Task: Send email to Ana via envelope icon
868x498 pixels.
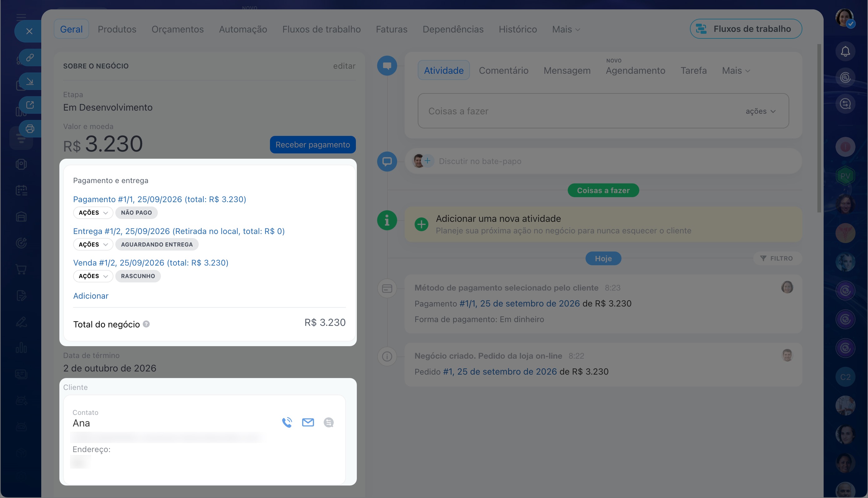Action: 308,422
